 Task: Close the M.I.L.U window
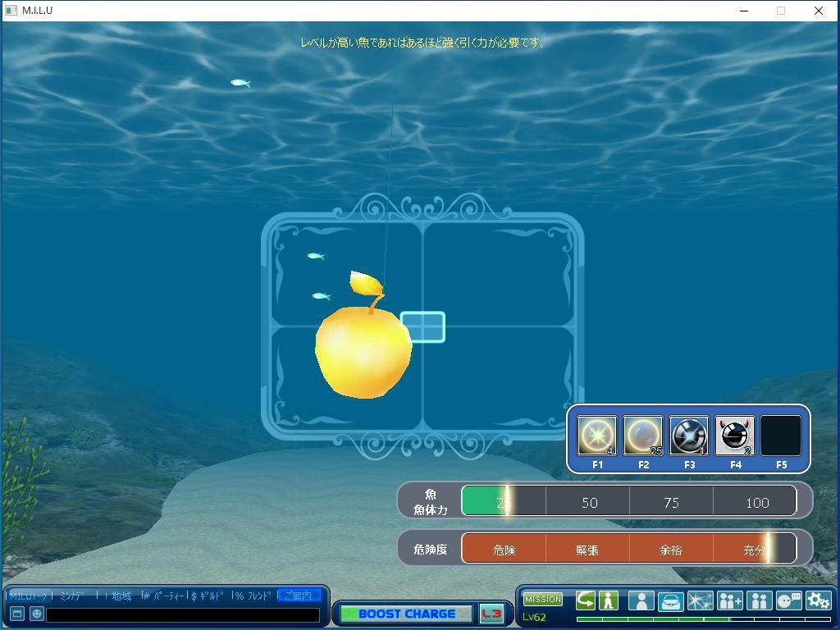(819, 11)
